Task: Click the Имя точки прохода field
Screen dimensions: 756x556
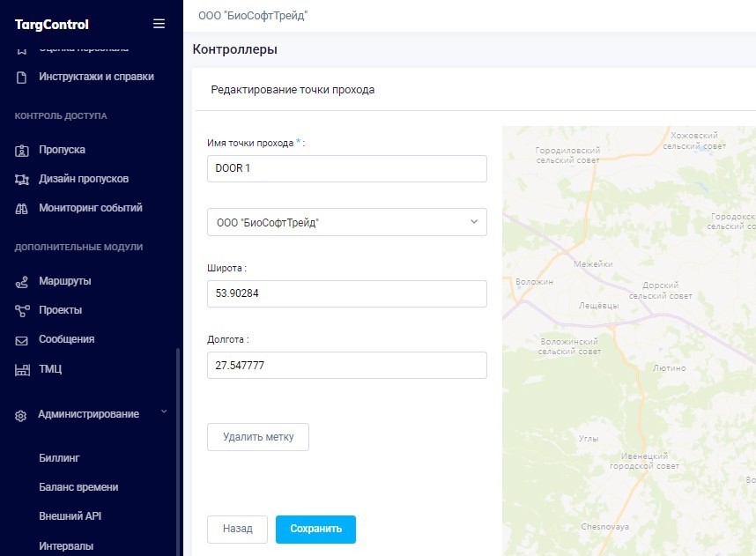Action: point(346,168)
